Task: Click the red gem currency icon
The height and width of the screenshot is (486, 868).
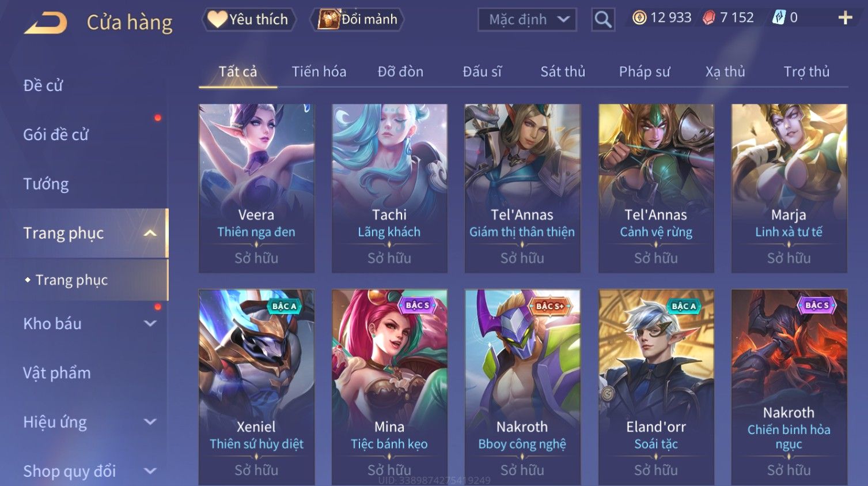Action: coord(709,18)
